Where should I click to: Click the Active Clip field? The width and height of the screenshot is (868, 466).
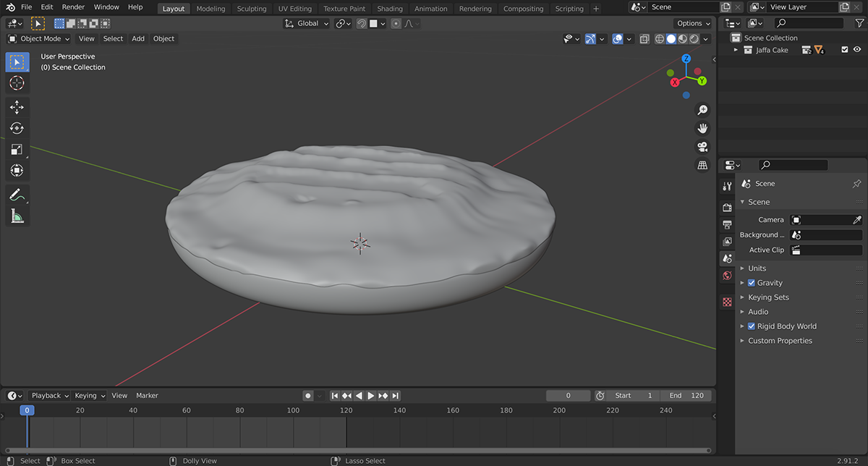825,250
